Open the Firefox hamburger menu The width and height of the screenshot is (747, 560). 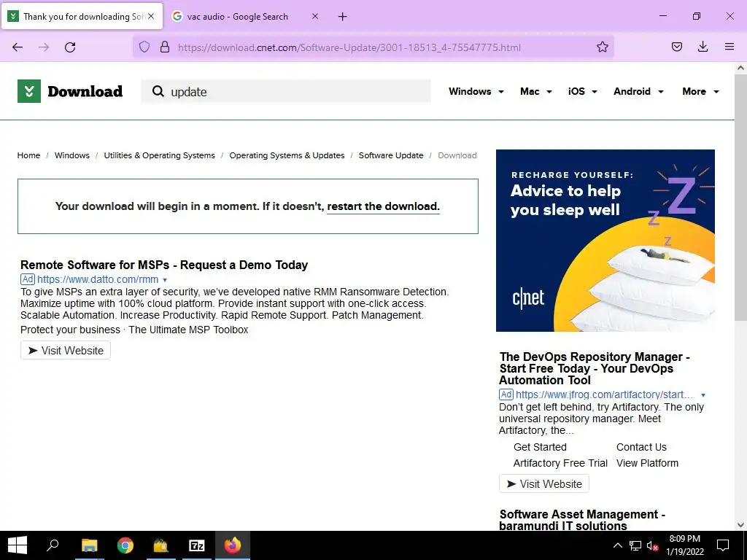pos(729,47)
